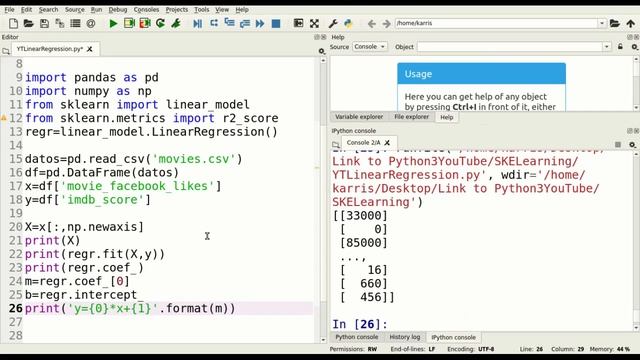This screenshot has height=360, width=640.
Task: Run the current cell
Action: tap(129, 24)
